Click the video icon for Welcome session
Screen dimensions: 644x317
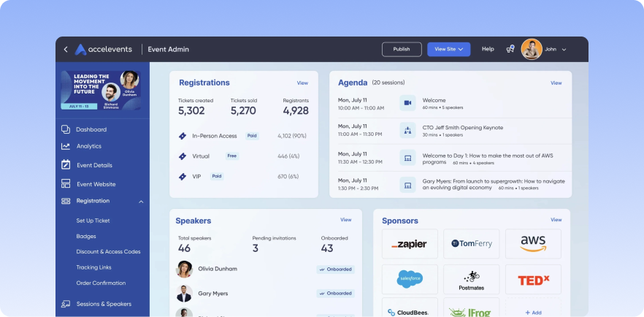coord(407,103)
